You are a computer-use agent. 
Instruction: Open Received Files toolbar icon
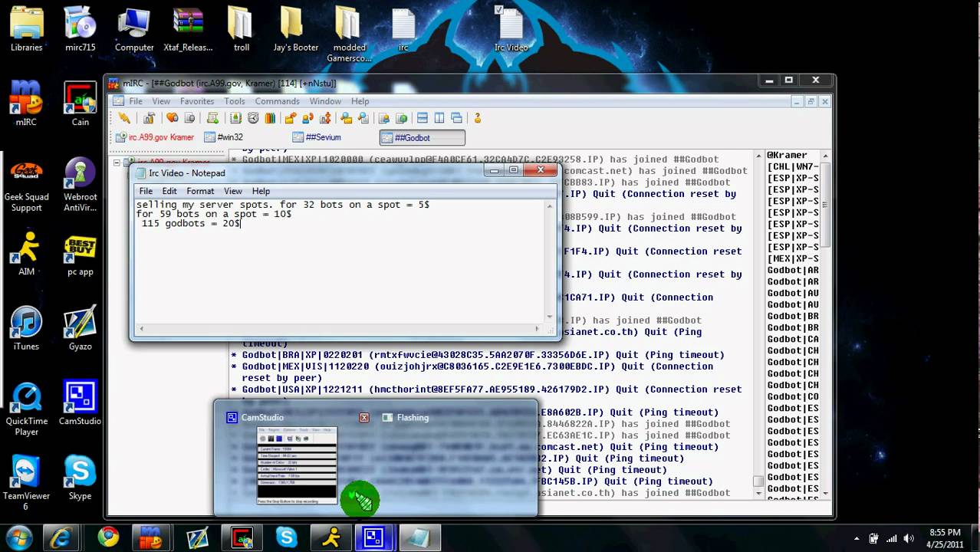click(347, 118)
